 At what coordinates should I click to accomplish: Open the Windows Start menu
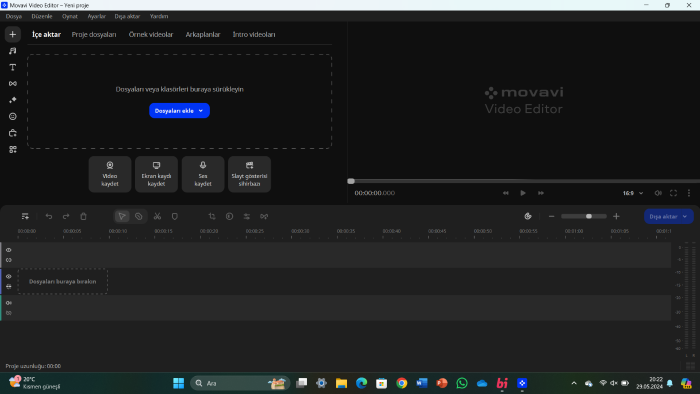point(179,383)
